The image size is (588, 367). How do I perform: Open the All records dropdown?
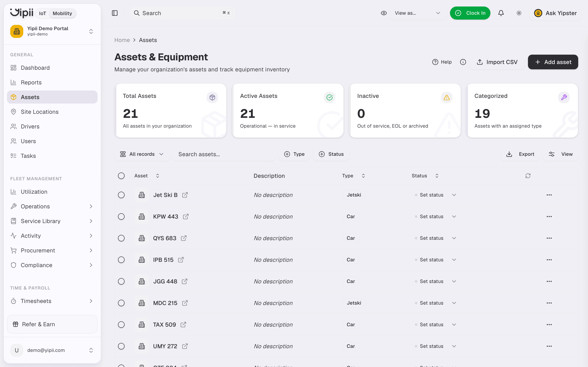pyautogui.click(x=142, y=154)
